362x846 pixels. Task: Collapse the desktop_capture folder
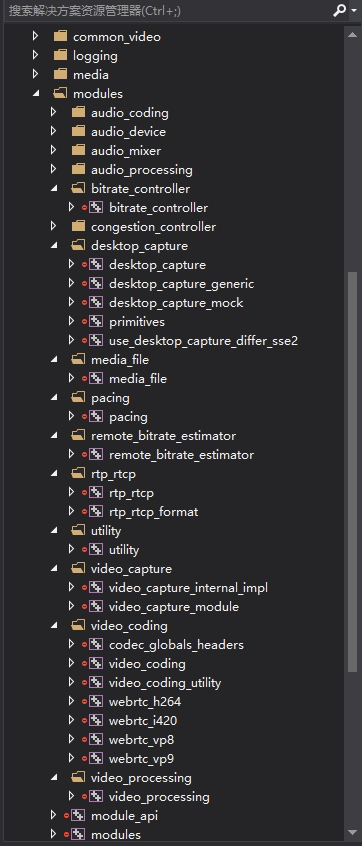click(x=54, y=245)
